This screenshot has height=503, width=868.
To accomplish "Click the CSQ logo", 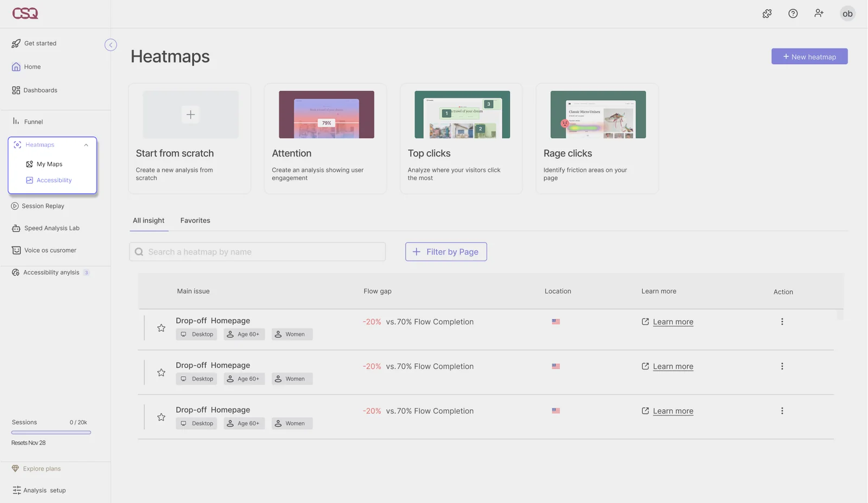I will pos(25,14).
